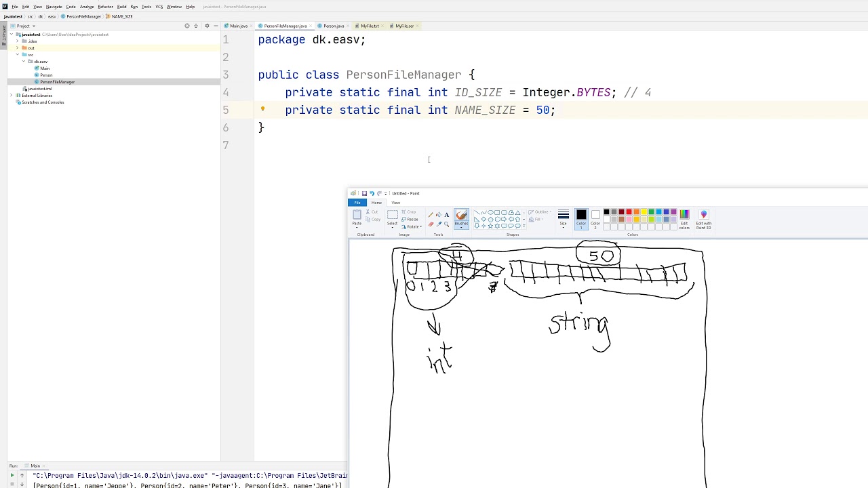Select the Fill with color bucket in Paint

(438, 214)
